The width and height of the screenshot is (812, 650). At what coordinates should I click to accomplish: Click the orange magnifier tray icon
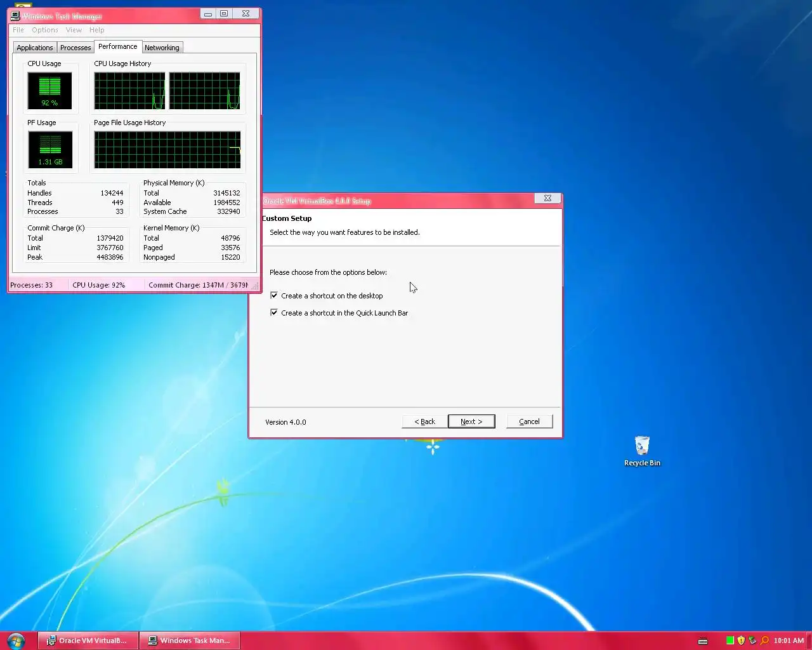coord(764,640)
